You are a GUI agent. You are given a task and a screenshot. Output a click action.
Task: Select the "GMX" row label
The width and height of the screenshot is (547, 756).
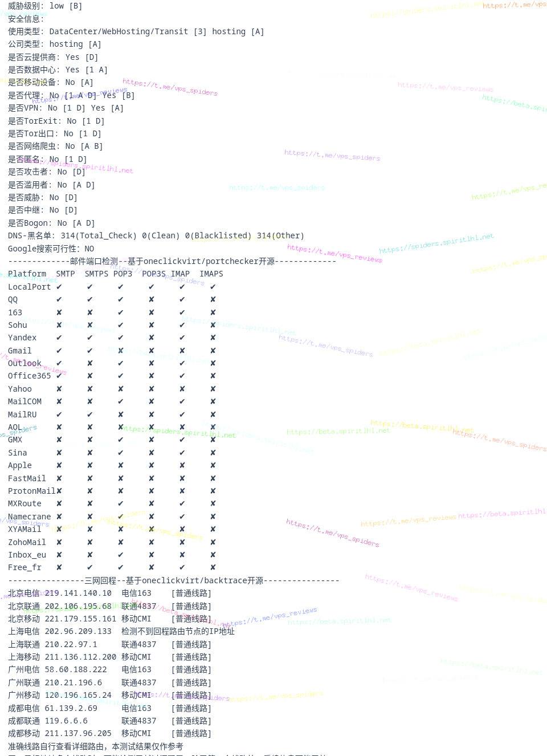tap(15, 440)
